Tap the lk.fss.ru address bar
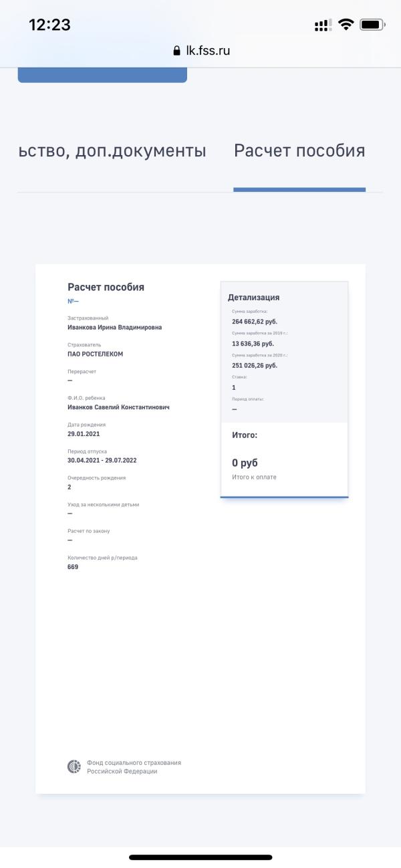 (x=201, y=51)
